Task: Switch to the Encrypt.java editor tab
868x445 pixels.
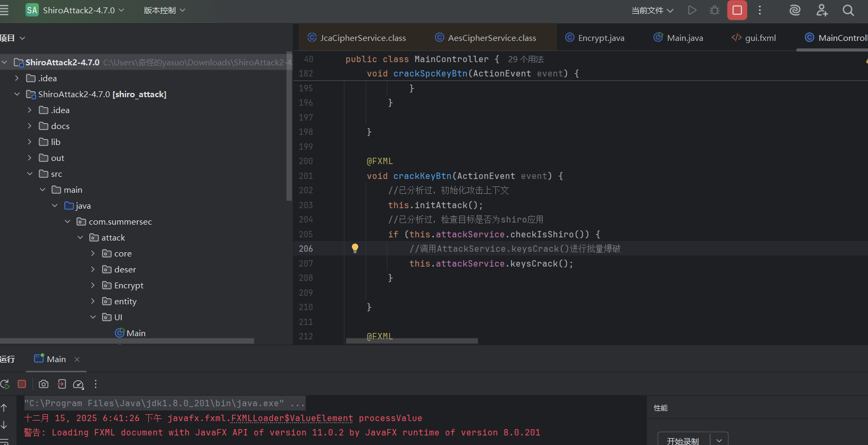Action: 595,38
